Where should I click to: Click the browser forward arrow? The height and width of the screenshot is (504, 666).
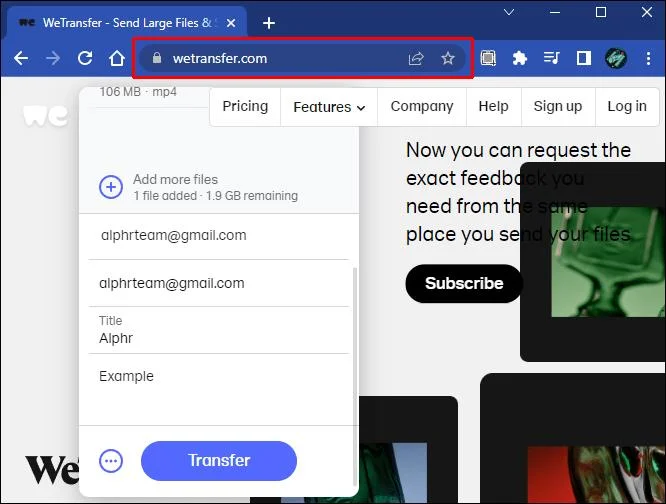pos(53,58)
